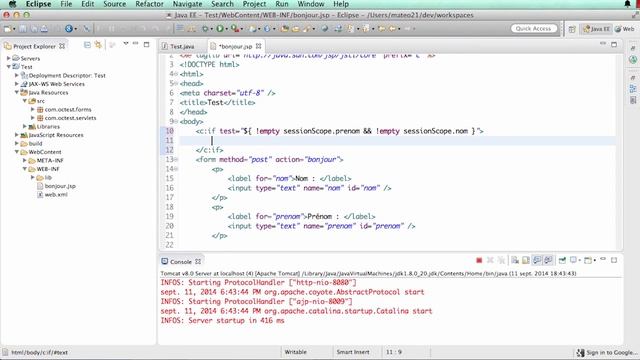Fold the form tag at line 13
This screenshot has height=360, width=640.
pyautogui.click(x=176, y=160)
